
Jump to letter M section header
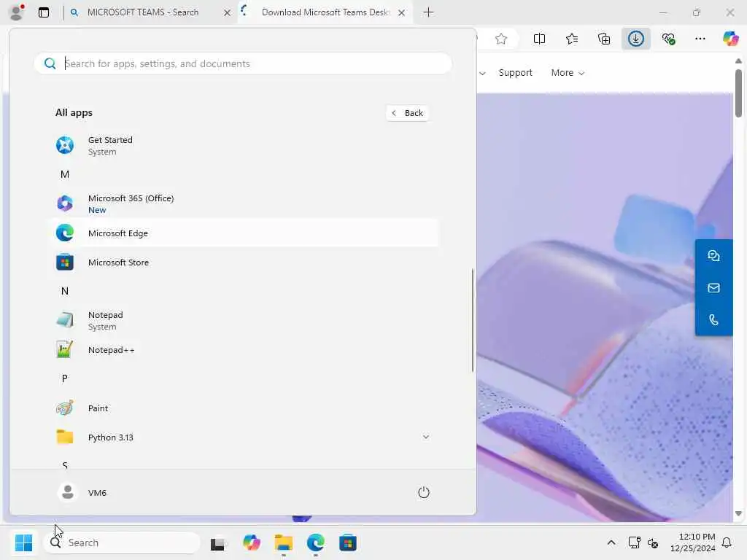pyautogui.click(x=65, y=175)
